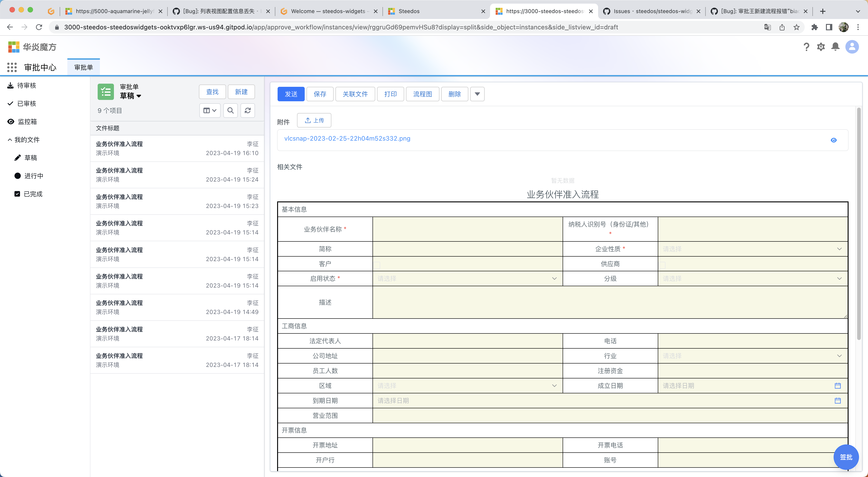
Task: Click the 发送 button
Action: click(x=291, y=94)
